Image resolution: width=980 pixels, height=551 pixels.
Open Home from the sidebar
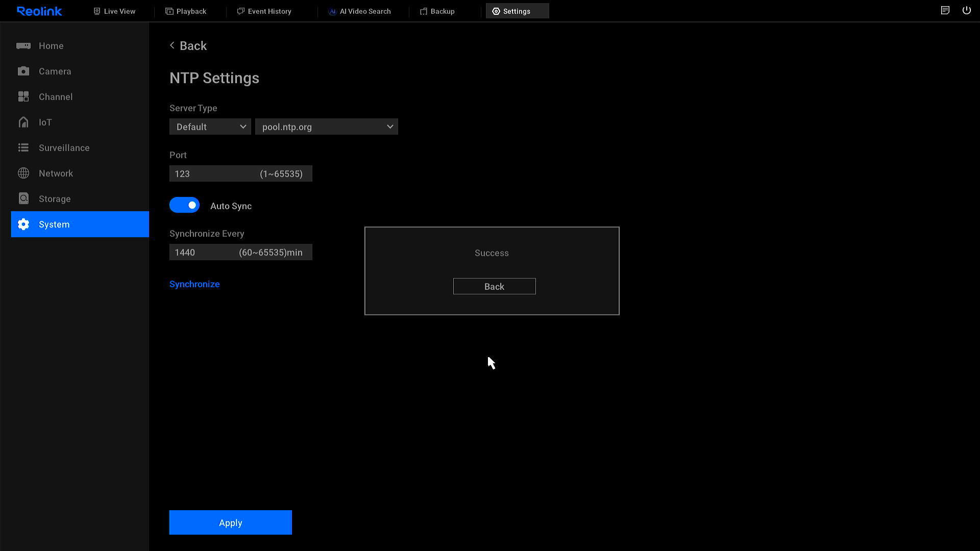pyautogui.click(x=51, y=46)
